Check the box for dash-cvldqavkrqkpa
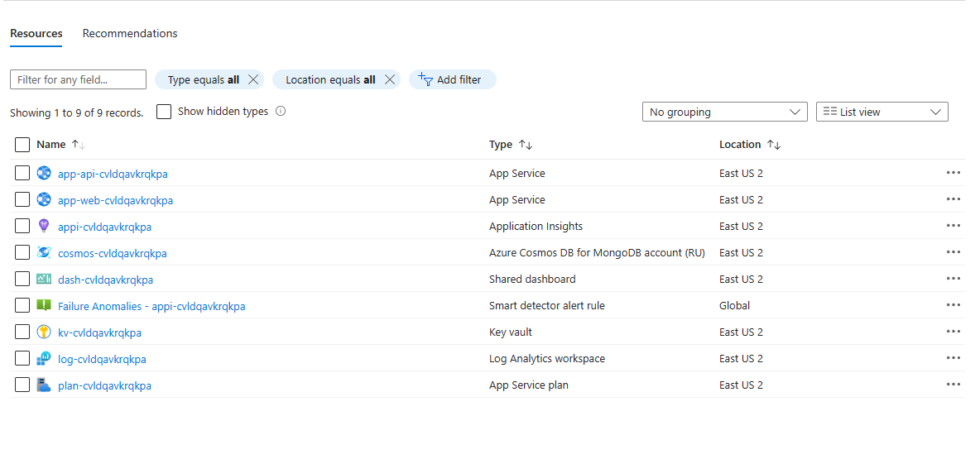The height and width of the screenshot is (459, 980). 22,279
